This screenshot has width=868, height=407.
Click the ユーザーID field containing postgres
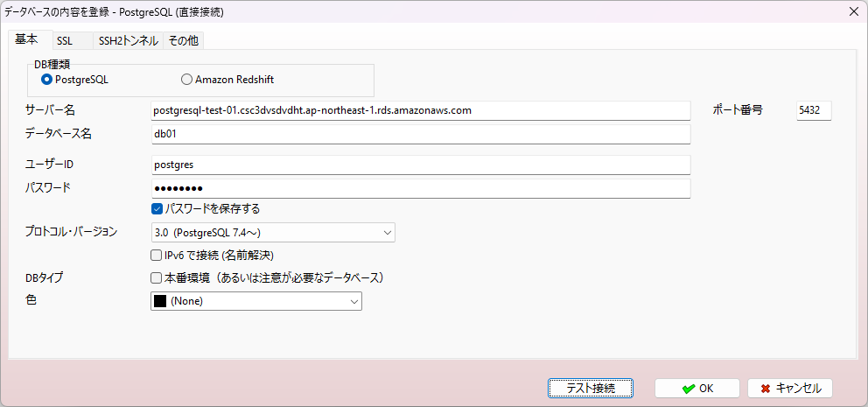(x=420, y=165)
